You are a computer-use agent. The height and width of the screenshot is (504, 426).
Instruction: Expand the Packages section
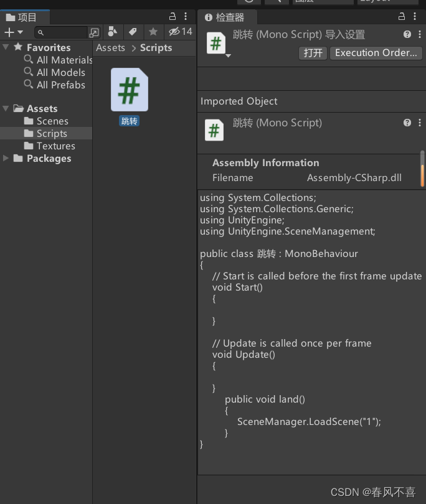coord(5,158)
